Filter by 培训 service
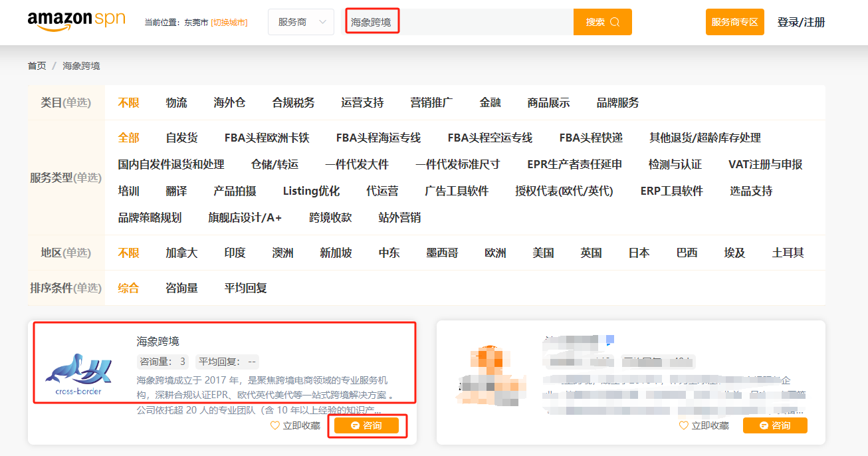The width and height of the screenshot is (868, 456). pos(129,191)
